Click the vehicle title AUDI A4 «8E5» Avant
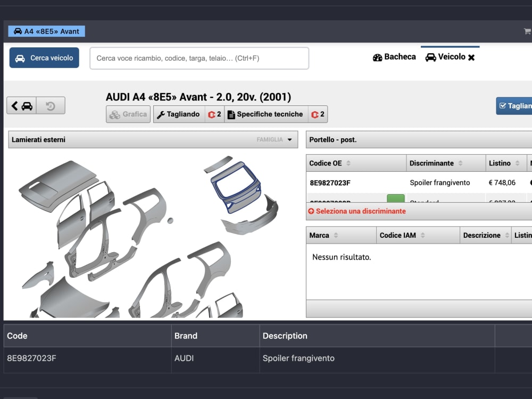This screenshot has width=532, height=399. 198,97
